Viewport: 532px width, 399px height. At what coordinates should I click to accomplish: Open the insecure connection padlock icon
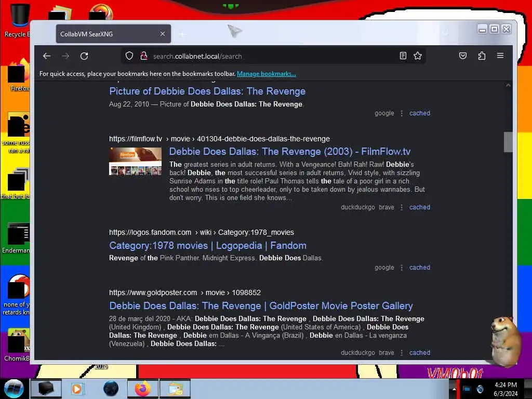[x=144, y=56]
